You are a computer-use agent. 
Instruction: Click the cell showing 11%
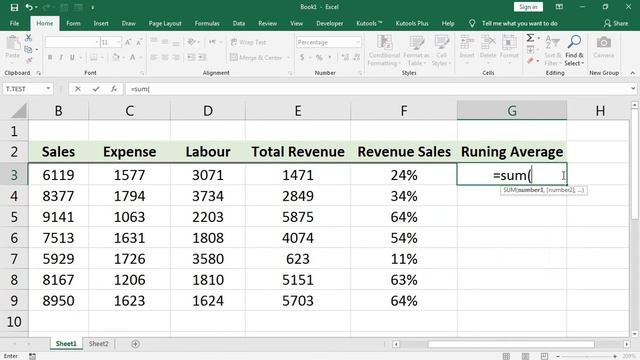tap(404, 259)
